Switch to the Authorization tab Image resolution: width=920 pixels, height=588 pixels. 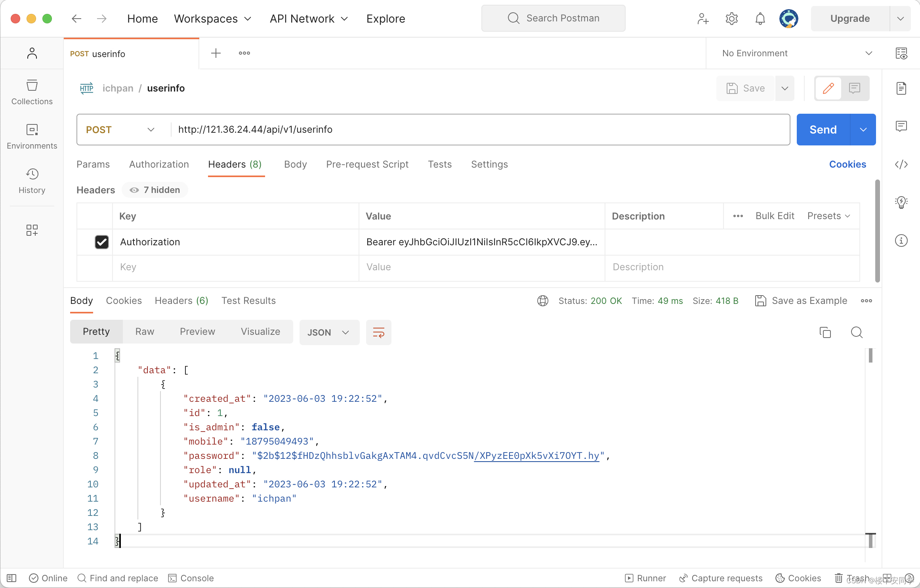[159, 164]
